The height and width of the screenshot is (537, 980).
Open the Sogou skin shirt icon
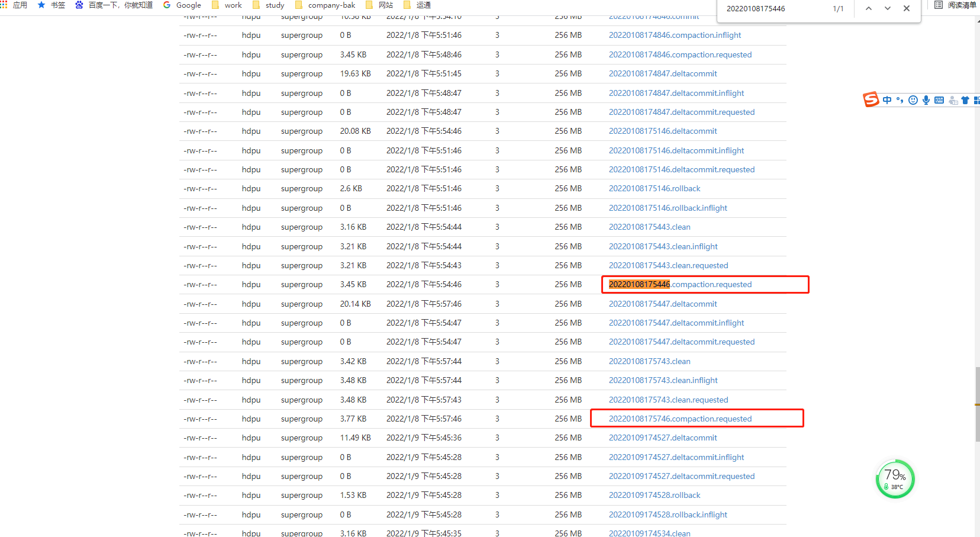965,100
